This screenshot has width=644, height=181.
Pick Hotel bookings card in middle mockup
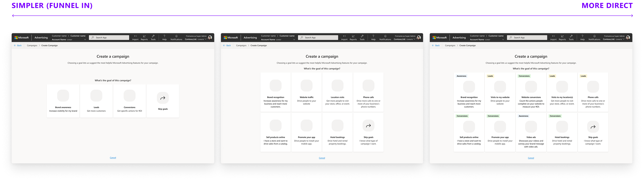coord(337,132)
